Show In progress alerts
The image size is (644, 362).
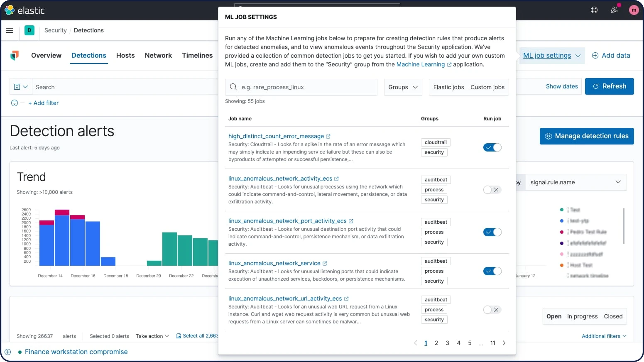click(x=583, y=316)
